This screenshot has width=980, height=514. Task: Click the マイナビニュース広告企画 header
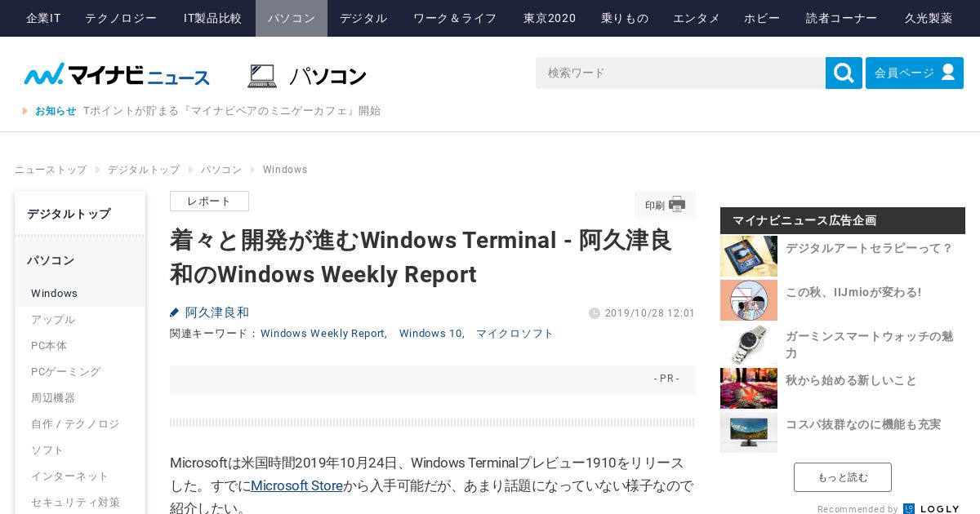click(843, 220)
